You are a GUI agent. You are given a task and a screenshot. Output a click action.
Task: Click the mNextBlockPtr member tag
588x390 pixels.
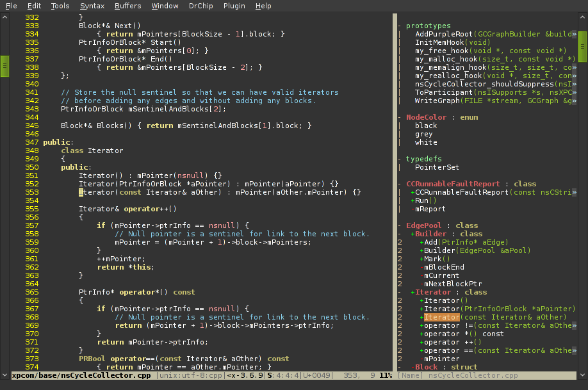tap(452, 284)
